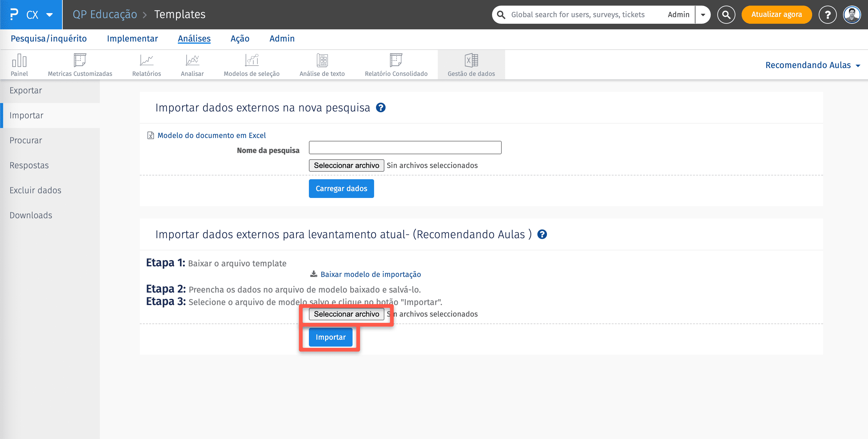Click the Nome da pesquisa text field
868x439 pixels.
(405, 148)
